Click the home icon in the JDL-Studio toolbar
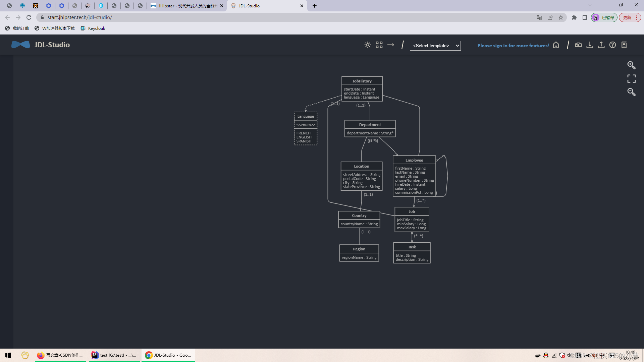644x362 pixels. (556, 45)
